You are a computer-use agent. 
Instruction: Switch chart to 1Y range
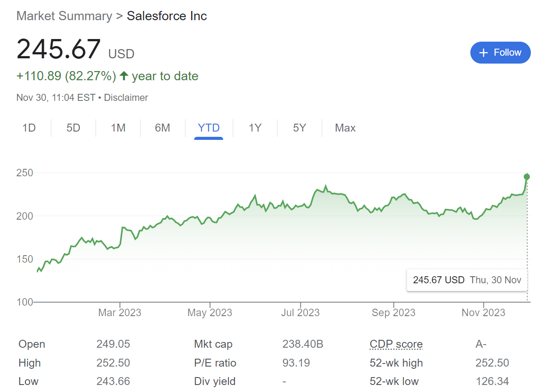coord(255,128)
